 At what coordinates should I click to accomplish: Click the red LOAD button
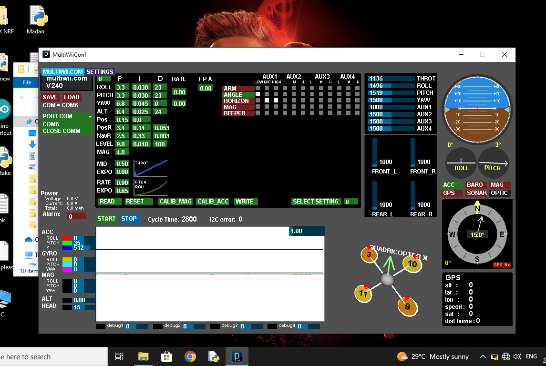point(72,97)
